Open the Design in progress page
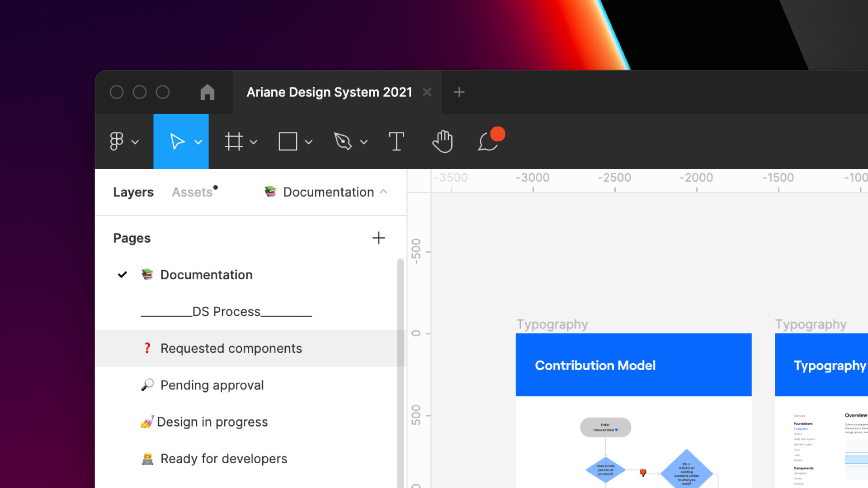The width and height of the screenshot is (868, 488). pyautogui.click(x=246, y=422)
